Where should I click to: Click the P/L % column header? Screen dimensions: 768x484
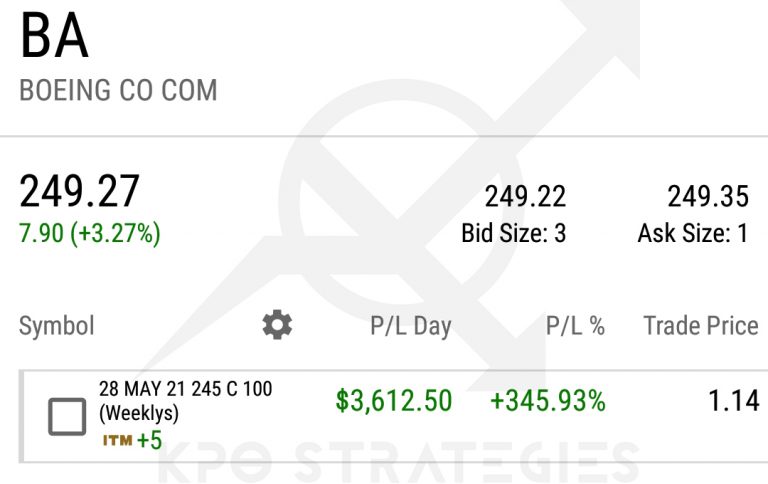tap(575, 325)
